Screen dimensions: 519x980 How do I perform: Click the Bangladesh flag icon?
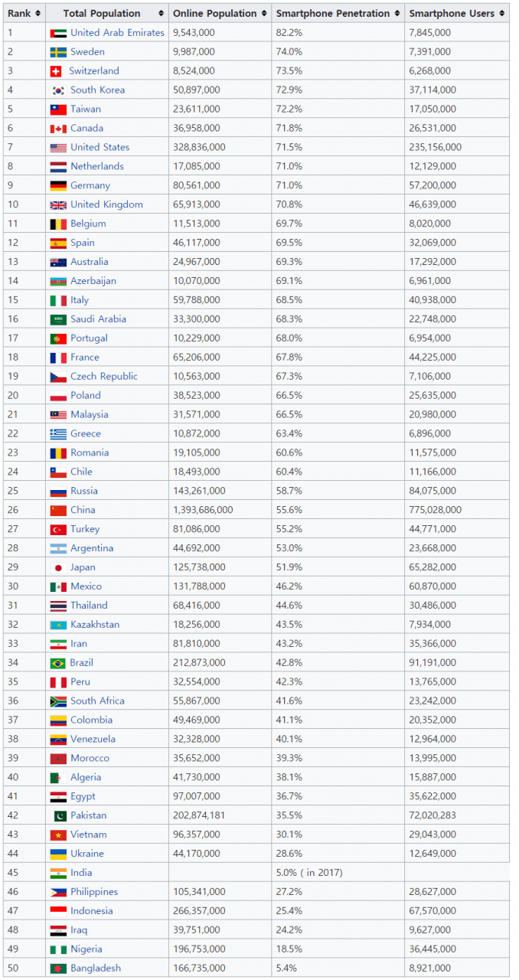click(x=58, y=969)
